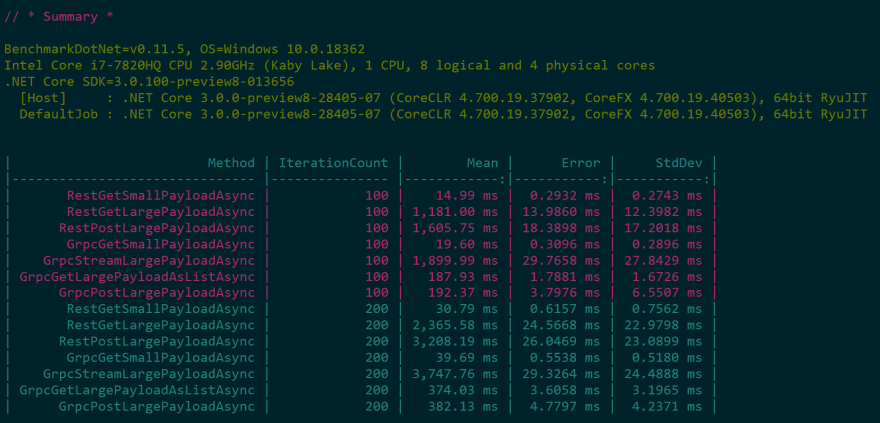Select the "26.0469 ms" error value

pos(561,342)
